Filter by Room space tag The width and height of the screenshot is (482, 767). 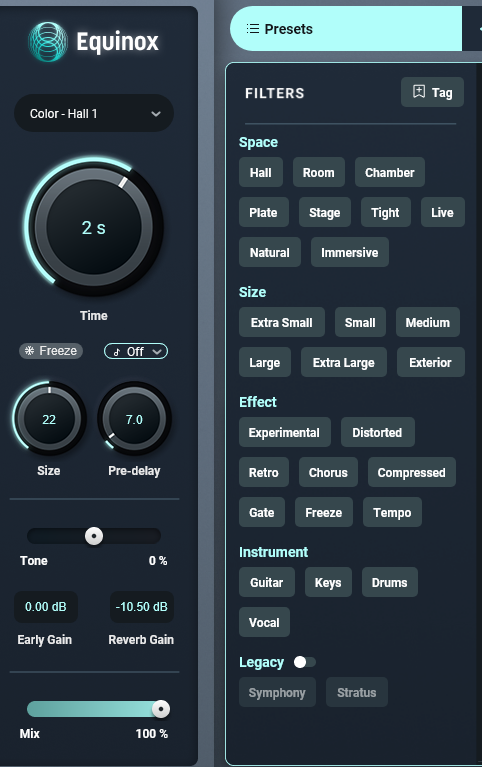(319, 172)
